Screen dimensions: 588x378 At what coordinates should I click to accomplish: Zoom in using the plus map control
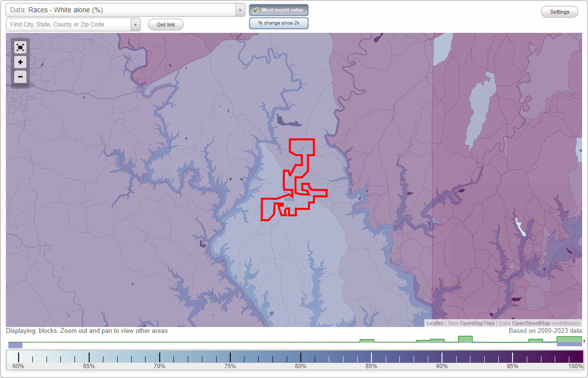pyautogui.click(x=20, y=62)
